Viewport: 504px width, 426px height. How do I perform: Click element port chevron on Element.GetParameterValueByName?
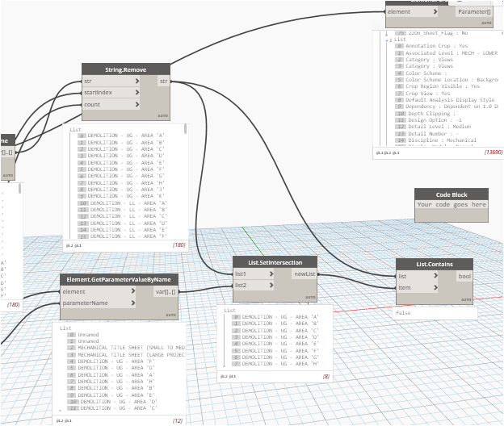tap(133, 291)
